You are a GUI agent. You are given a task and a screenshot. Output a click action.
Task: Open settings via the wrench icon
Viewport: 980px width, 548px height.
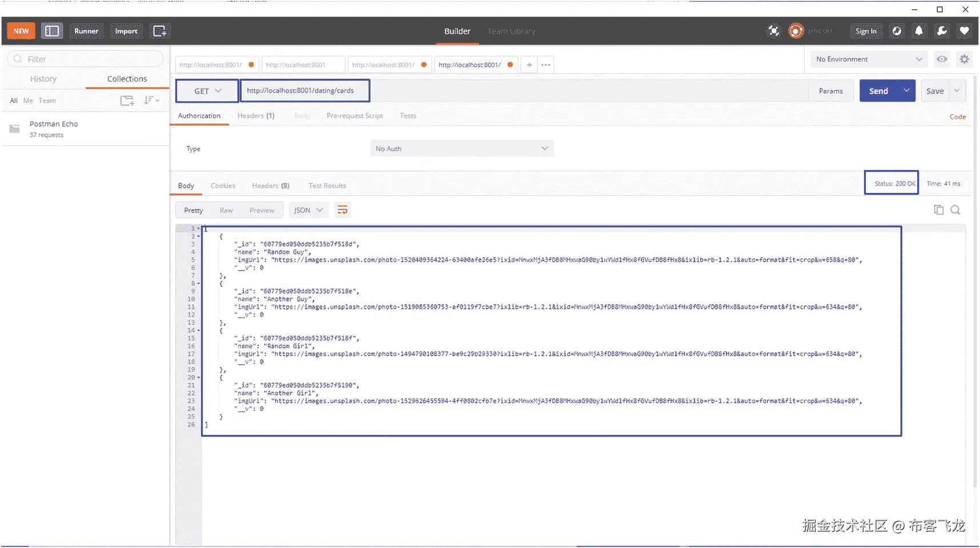pyautogui.click(x=942, y=31)
